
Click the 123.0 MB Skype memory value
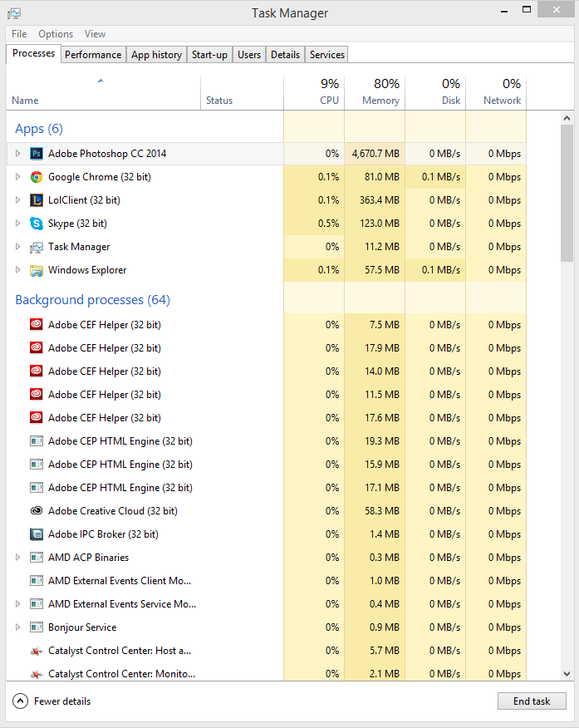point(380,224)
